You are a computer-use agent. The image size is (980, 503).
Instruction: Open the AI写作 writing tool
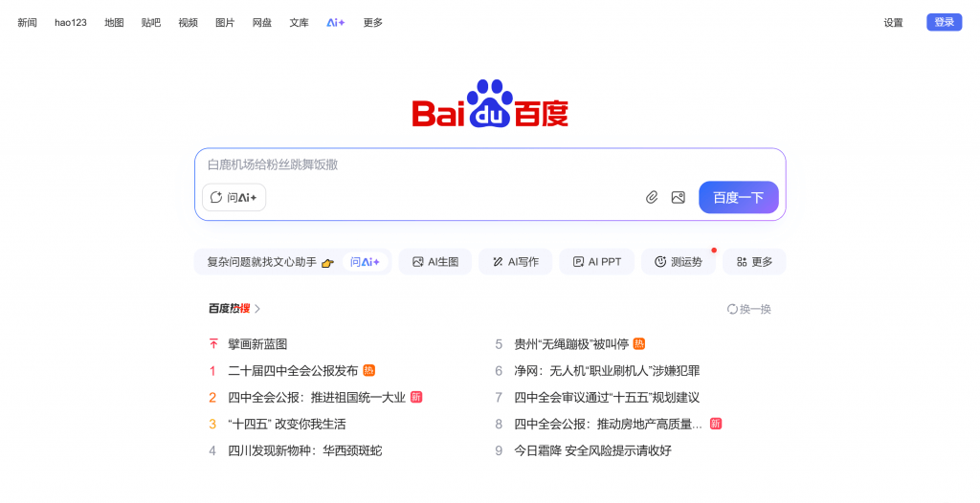pyautogui.click(x=515, y=262)
